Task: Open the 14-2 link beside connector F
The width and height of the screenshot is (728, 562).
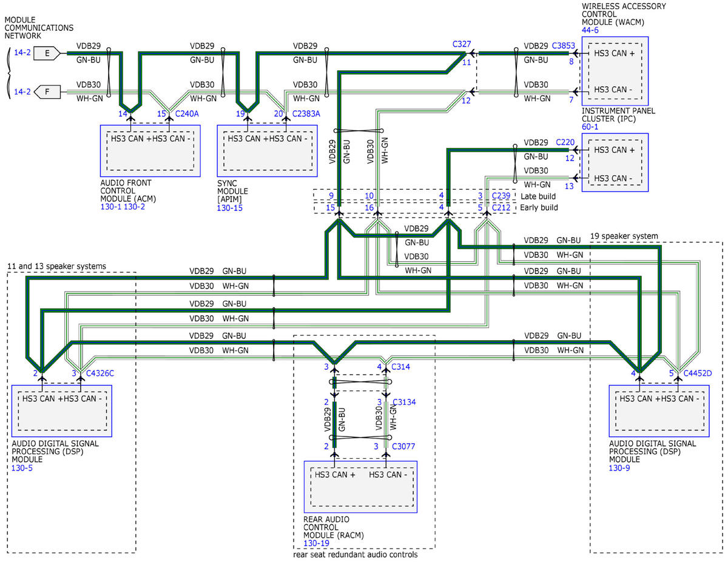Action: [22, 92]
